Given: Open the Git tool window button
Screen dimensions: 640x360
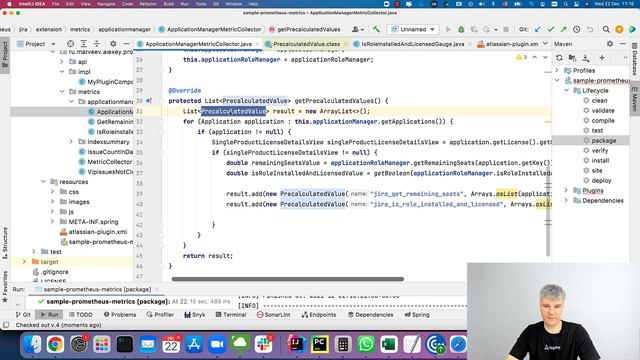Looking at the screenshot, I should (23, 315).
